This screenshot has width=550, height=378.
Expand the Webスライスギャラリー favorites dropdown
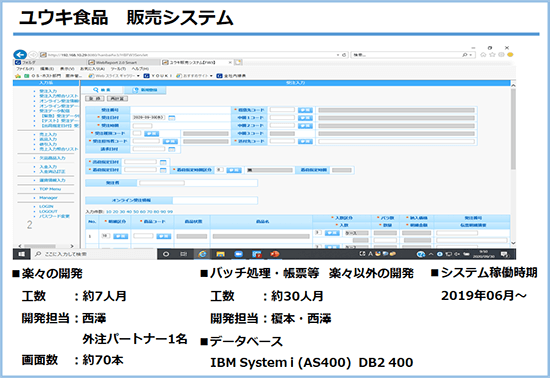click(x=138, y=76)
